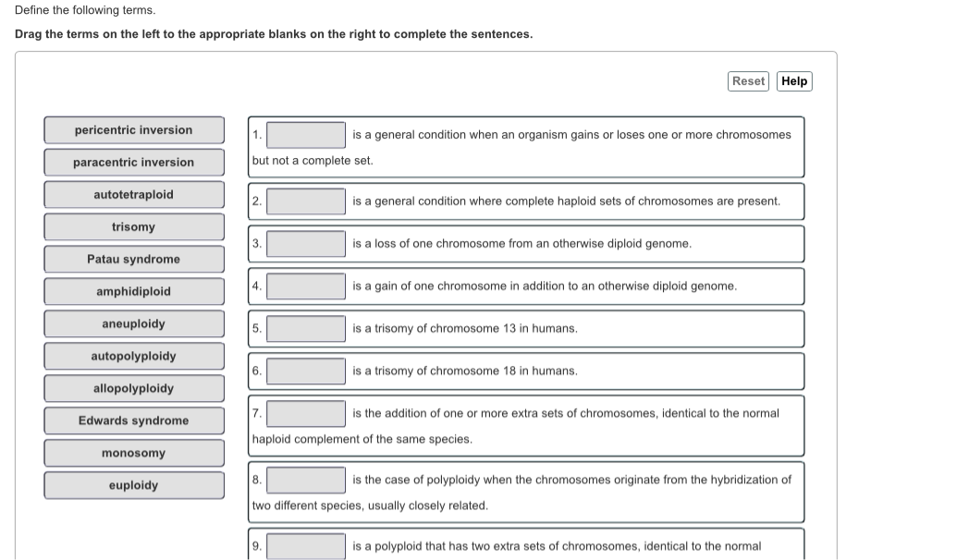Select the Edwards syndrome term
Image resolution: width=969 pixels, height=560 pixels.
point(133,420)
